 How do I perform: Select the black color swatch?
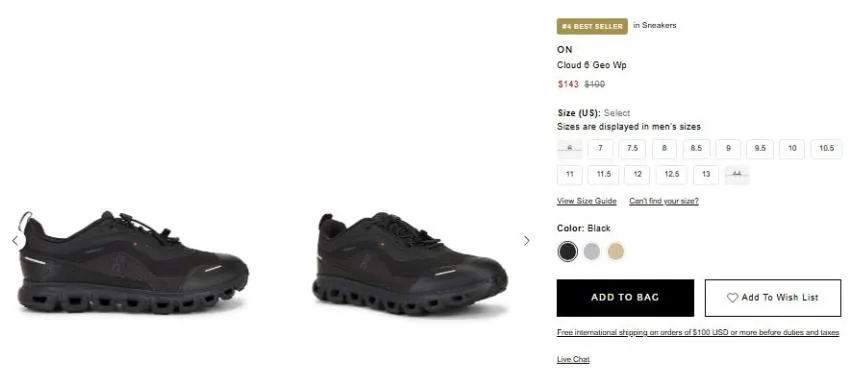[568, 251]
